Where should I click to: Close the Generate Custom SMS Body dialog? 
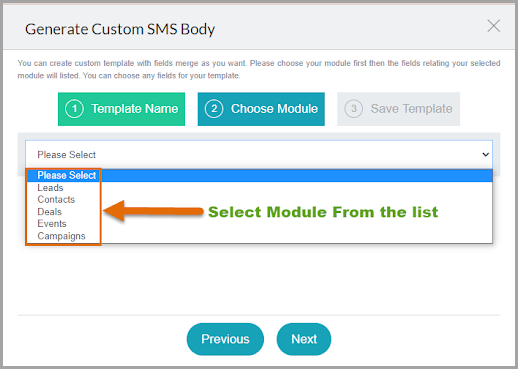(x=493, y=26)
